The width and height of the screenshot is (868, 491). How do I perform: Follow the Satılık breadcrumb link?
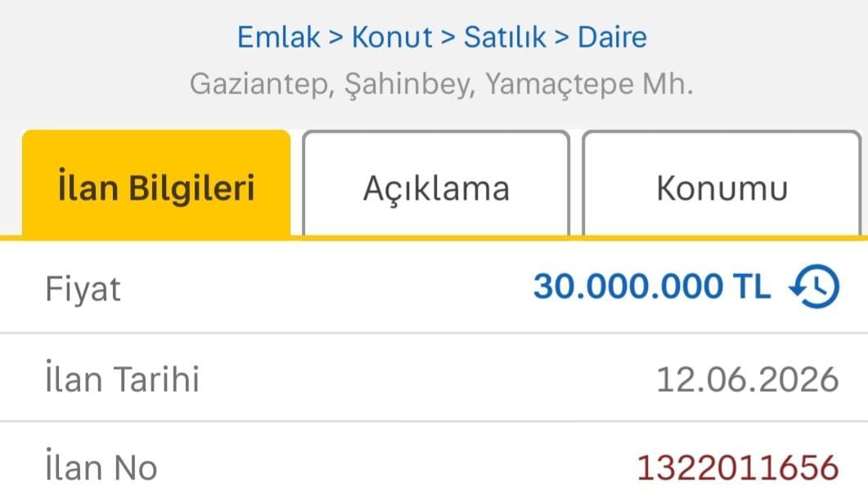pos(505,38)
